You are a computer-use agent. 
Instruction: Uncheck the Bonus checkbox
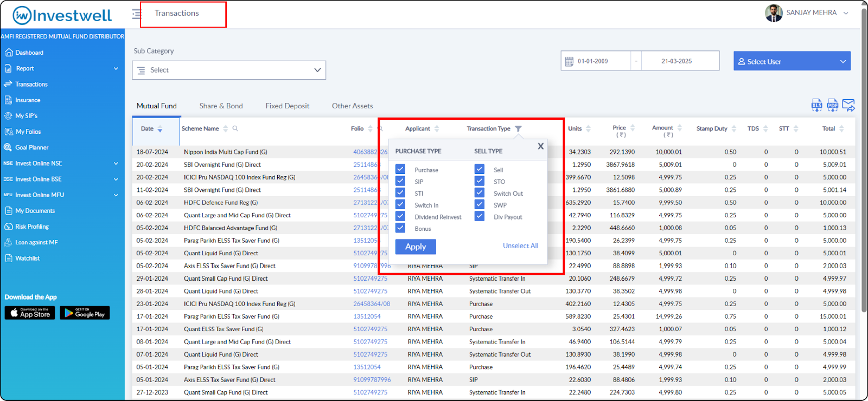pos(400,228)
